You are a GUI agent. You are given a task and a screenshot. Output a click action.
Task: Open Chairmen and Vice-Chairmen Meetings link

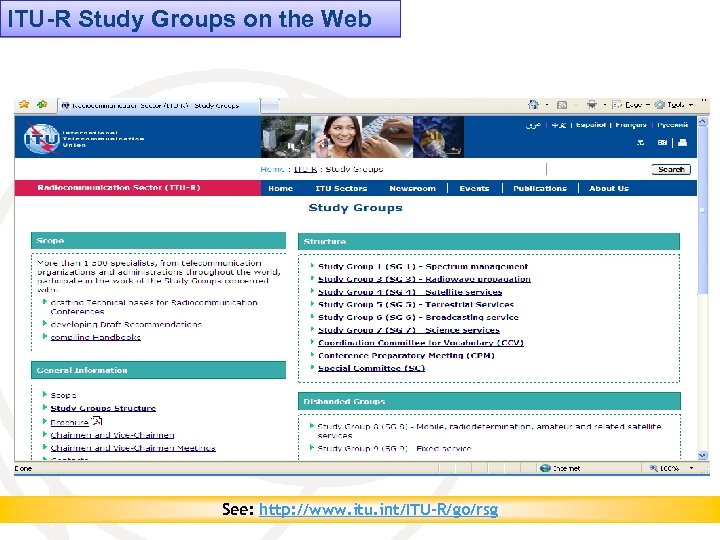[x=133, y=448]
